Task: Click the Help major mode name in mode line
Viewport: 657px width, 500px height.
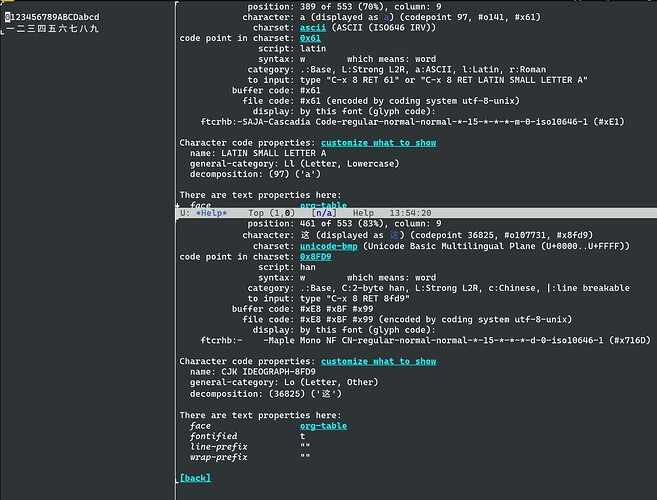Action: point(363,213)
